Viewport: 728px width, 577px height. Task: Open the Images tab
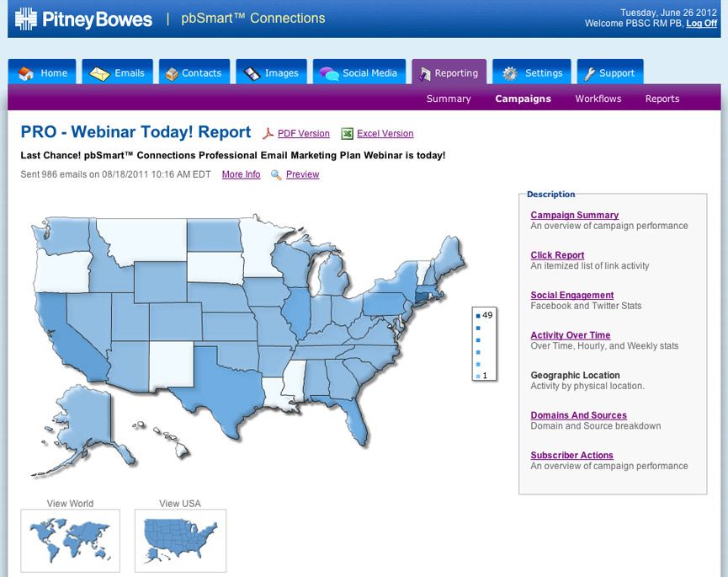[271, 72]
